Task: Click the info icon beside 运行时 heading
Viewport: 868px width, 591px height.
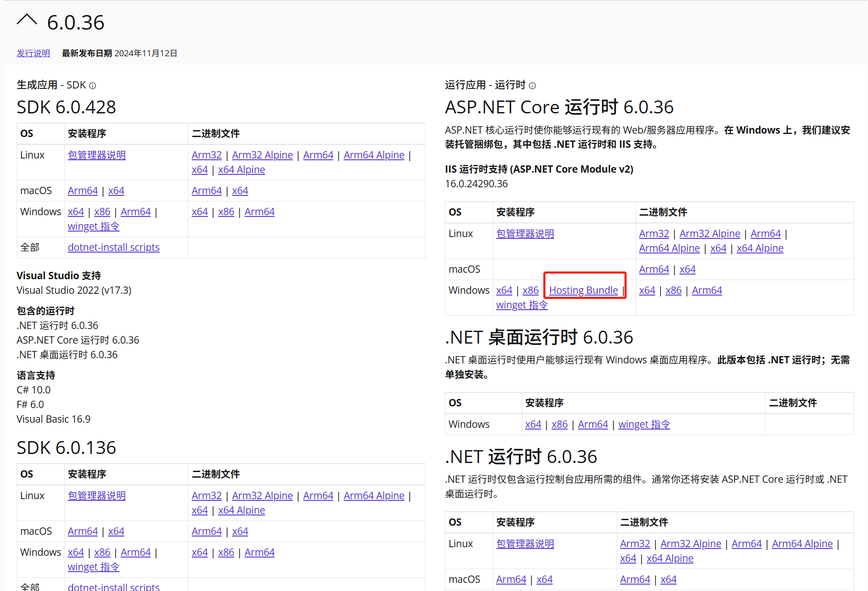Action: click(532, 85)
